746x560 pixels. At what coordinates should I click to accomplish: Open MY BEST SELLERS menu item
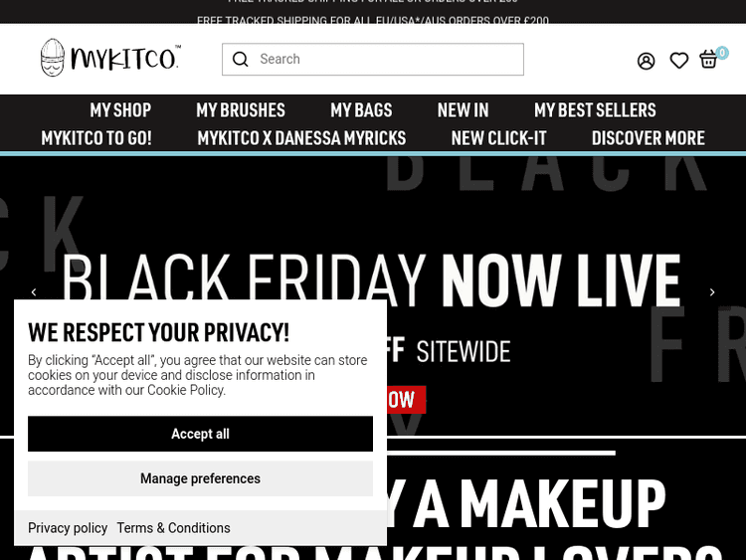point(595,110)
